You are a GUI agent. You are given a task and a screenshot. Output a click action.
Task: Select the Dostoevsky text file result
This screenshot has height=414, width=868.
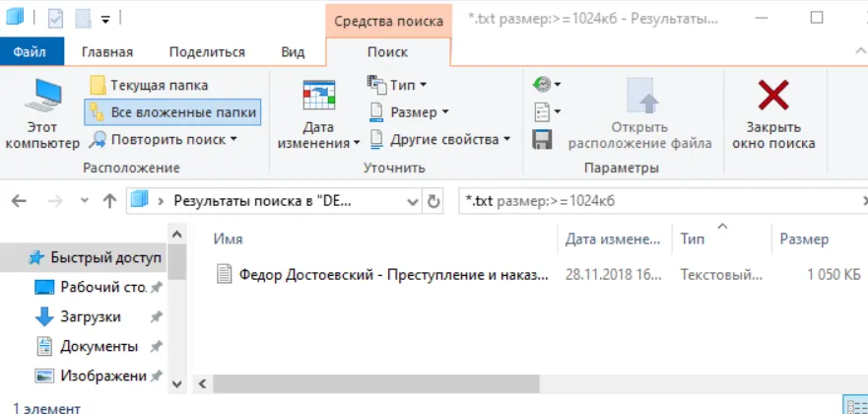tap(382, 275)
